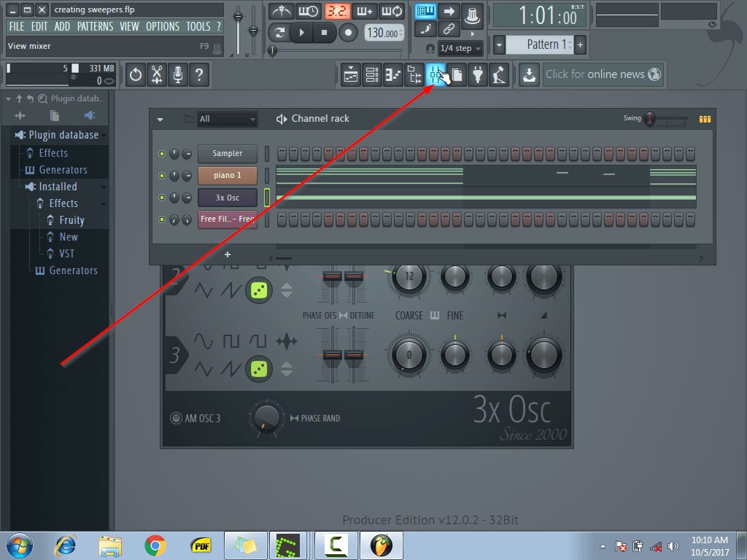
Task: Click the highlighted View mixer icon
Action: [x=436, y=75]
